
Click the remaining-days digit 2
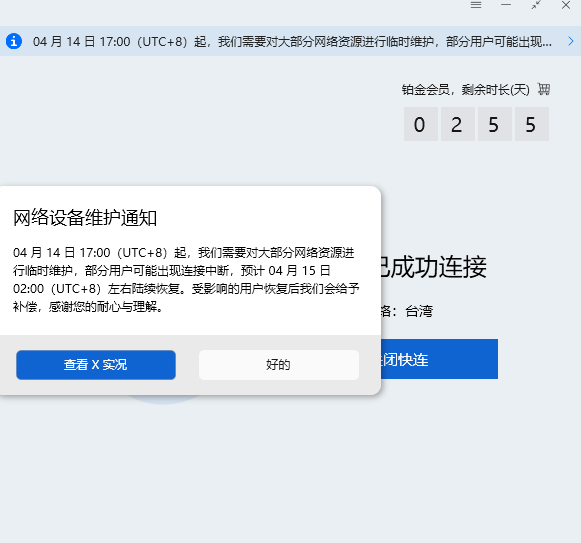[x=458, y=124]
